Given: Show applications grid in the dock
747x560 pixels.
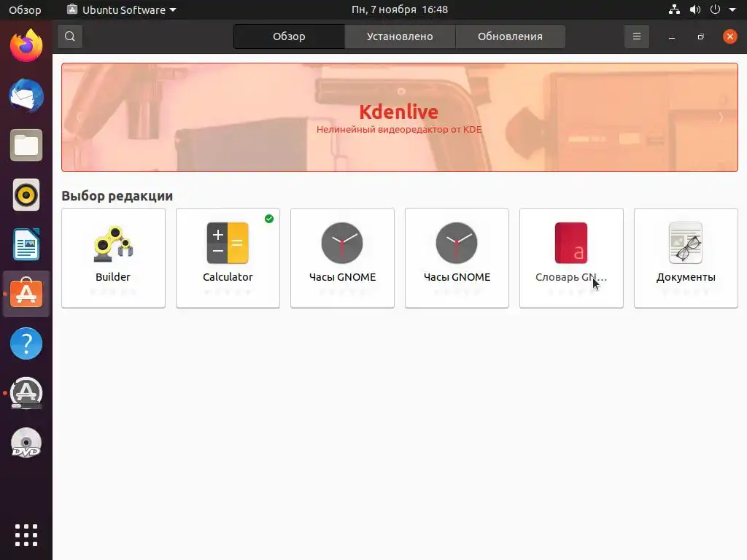Looking at the screenshot, I should 26,535.
